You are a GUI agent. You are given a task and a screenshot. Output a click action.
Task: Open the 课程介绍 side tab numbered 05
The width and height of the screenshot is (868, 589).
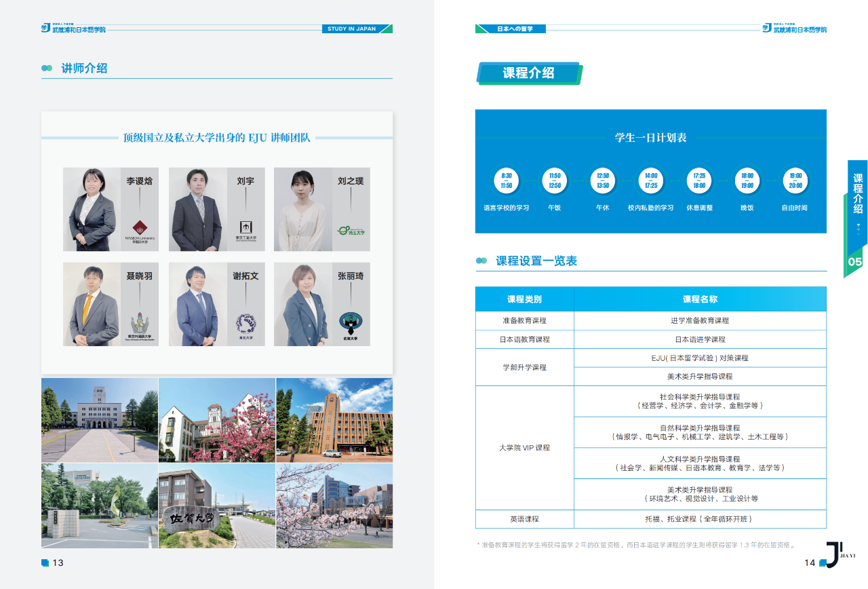point(856,218)
